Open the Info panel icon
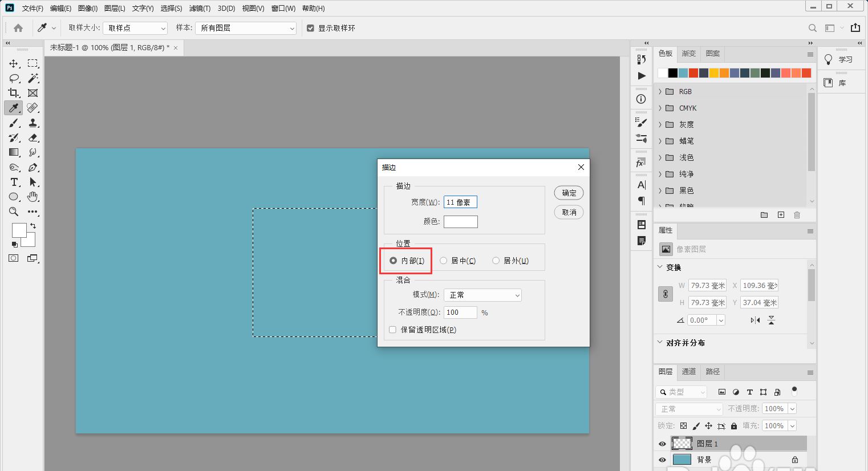 coord(642,99)
